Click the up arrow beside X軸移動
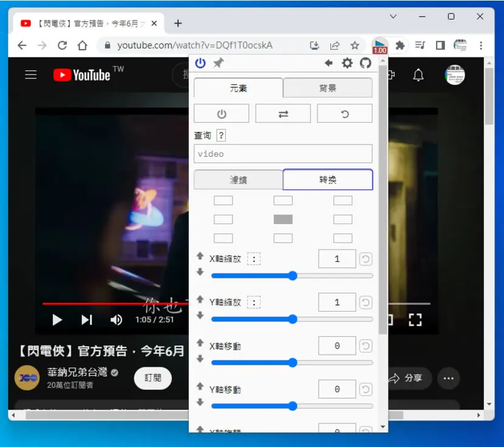Image resolution: width=504 pixels, height=447 pixels. point(200,343)
